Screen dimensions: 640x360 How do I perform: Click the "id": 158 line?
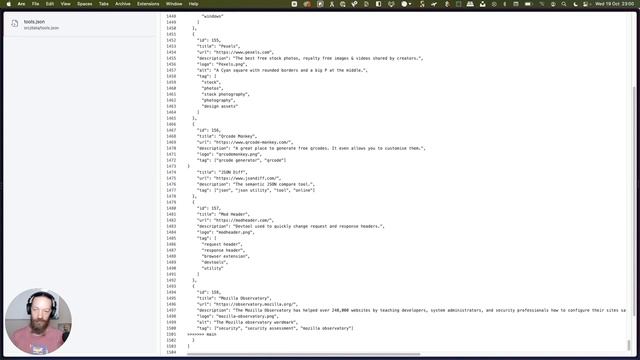(x=209, y=292)
